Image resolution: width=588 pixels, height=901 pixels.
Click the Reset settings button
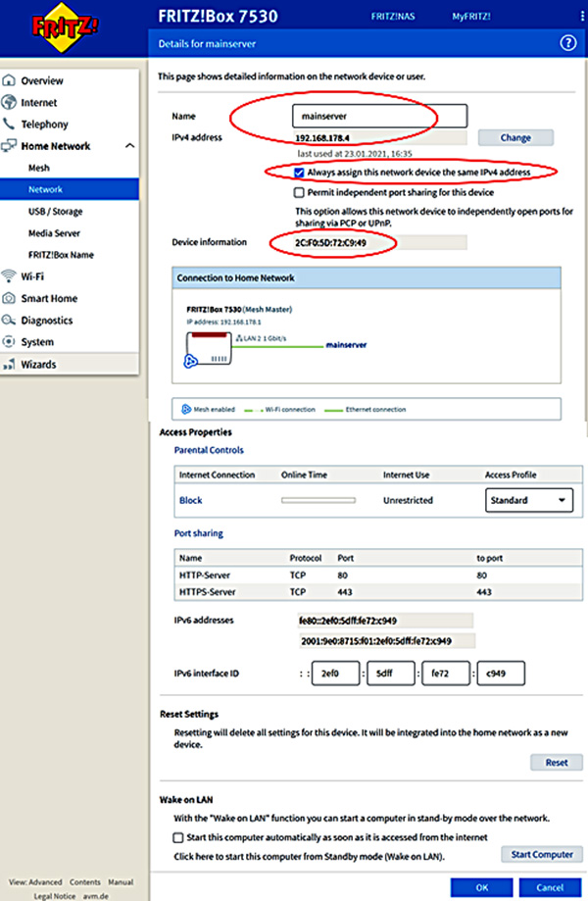pyautogui.click(x=557, y=762)
